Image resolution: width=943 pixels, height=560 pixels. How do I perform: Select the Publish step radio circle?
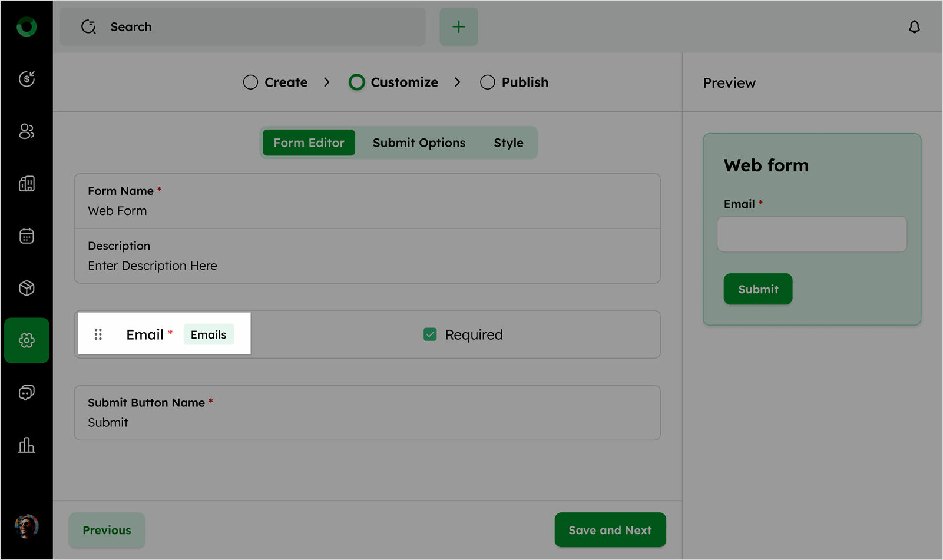(487, 82)
